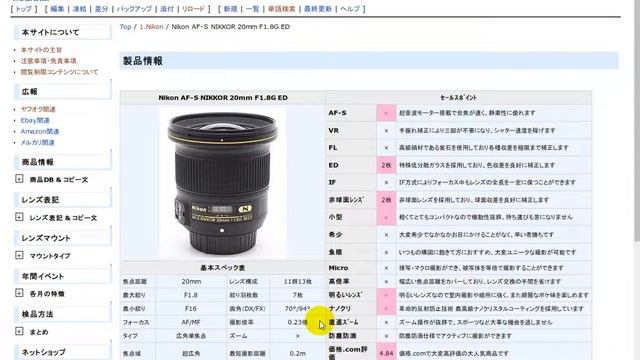Click the 添付 menu link

[167, 9]
